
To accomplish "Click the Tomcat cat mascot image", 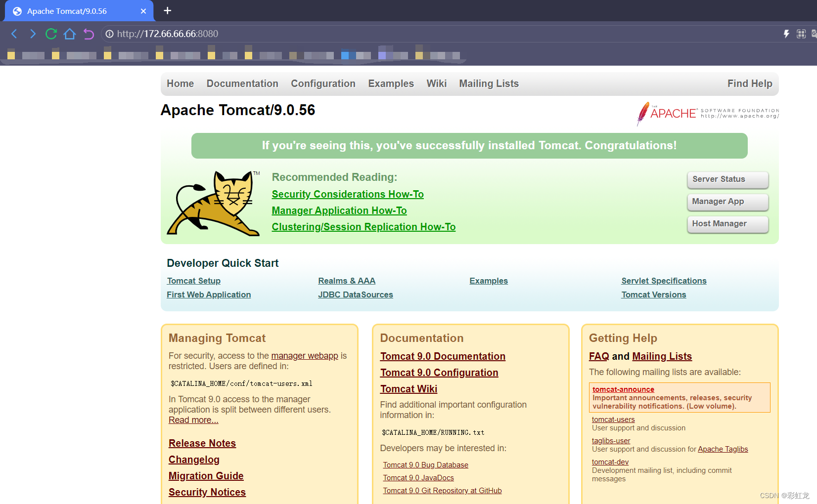I will 214,203.
